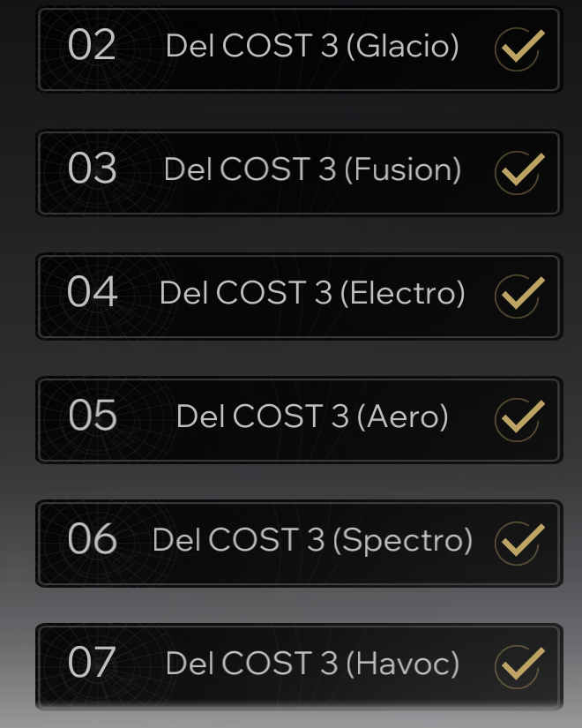Viewport: 582px width, 728px height.
Task: Select the Del COST 3 (Fusion) label
Action: click(x=312, y=169)
